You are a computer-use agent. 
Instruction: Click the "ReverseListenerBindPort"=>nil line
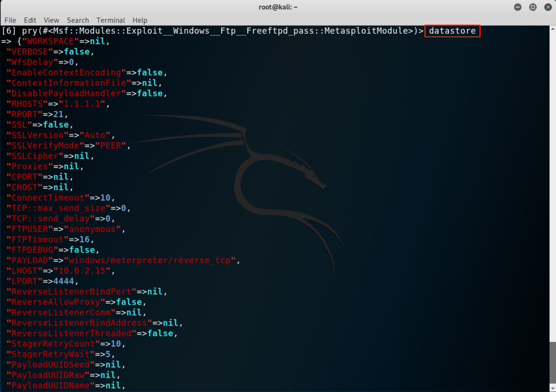pyautogui.click(x=87, y=291)
